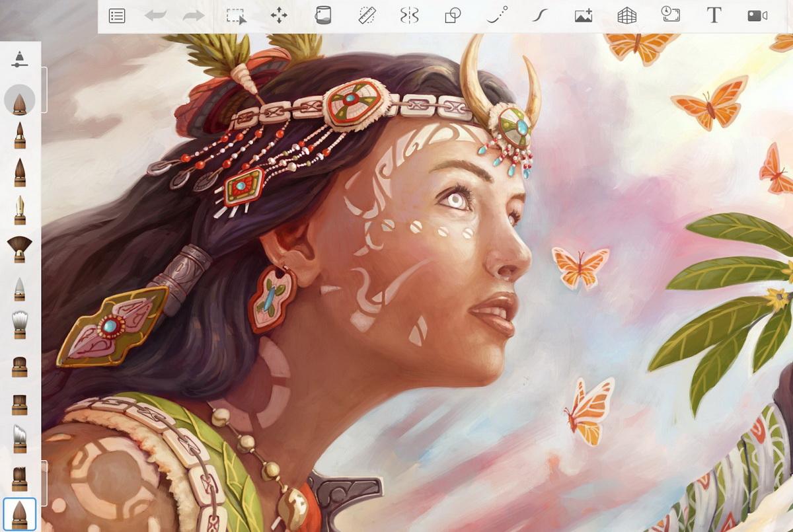Start the Time-lapse recording tool

click(670, 16)
